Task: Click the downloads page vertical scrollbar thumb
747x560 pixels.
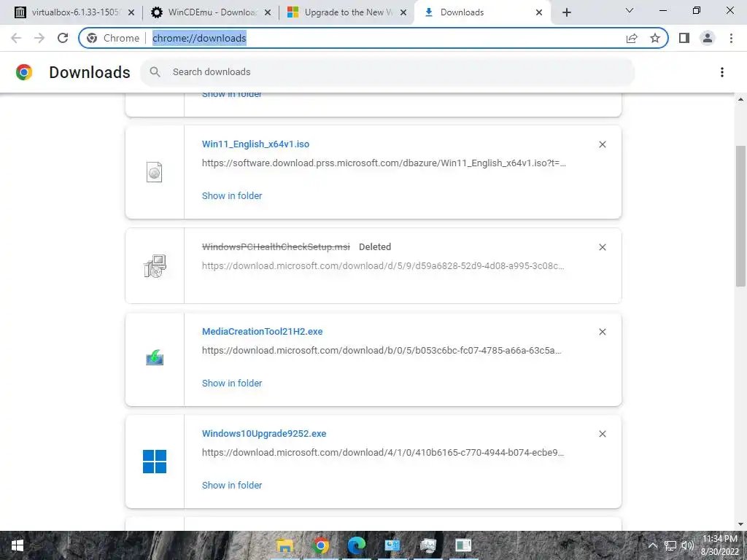Action: tap(740, 216)
